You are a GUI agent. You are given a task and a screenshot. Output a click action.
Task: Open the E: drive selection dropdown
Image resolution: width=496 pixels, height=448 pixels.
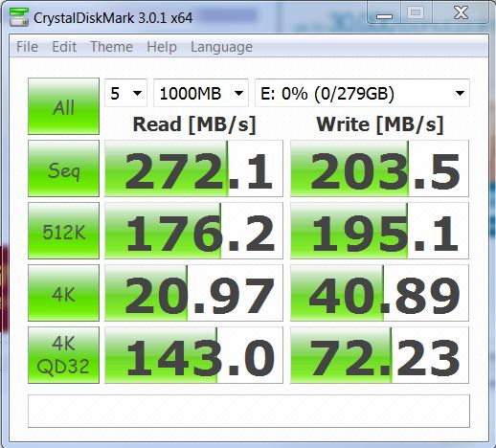pos(362,93)
